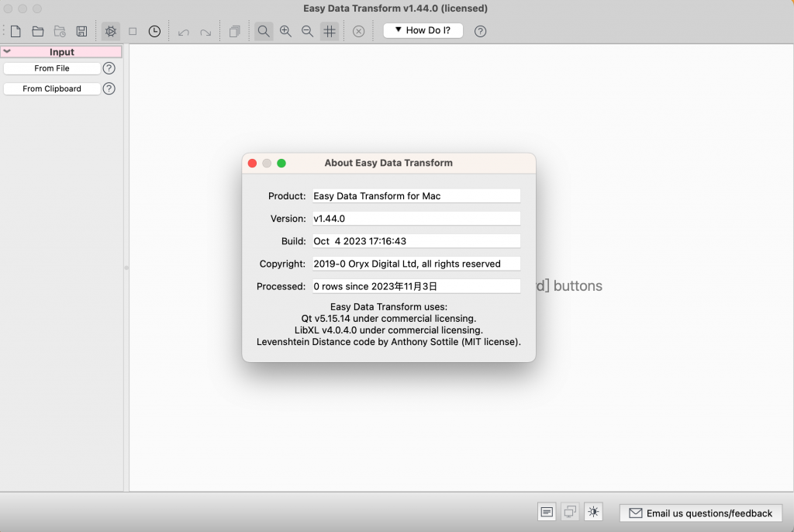Image resolution: width=794 pixels, height=532 pixels.
Task: Click Email us questions/feedback
Action: pyautogui.click(x=699, y=513)
